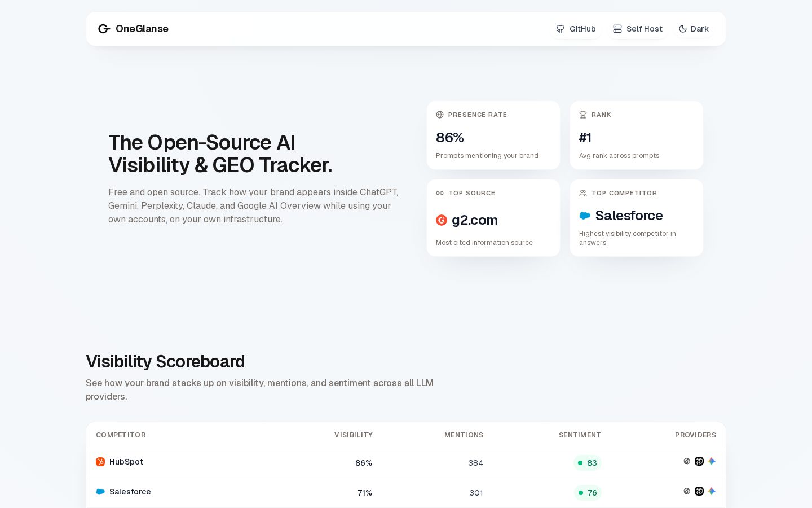Screen dimensions: 812x508
Task: Click ChatGPT provider icon in HubSpot row
Action: pyautogui.click(x=687, y=461)
